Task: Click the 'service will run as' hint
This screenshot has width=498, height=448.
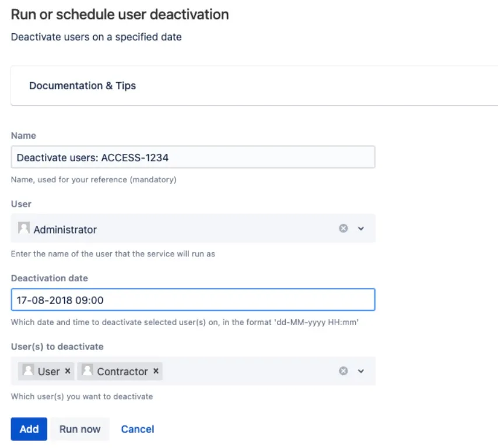Action: (113, 254)
